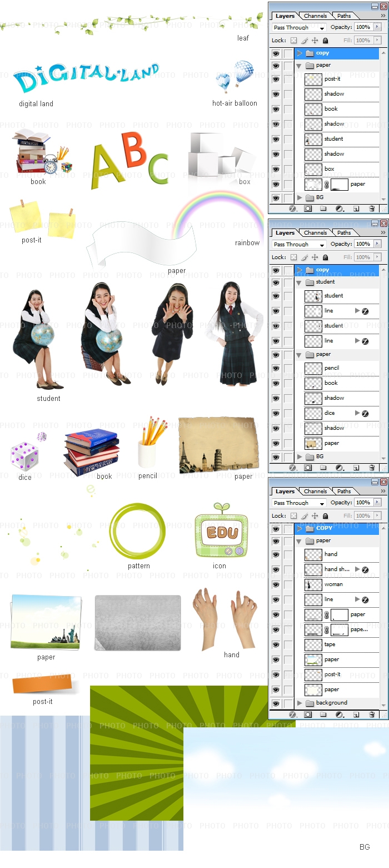Click the fx effects icon on the dice layer
The width and height of the screenshot is (389, 868).
365,414
